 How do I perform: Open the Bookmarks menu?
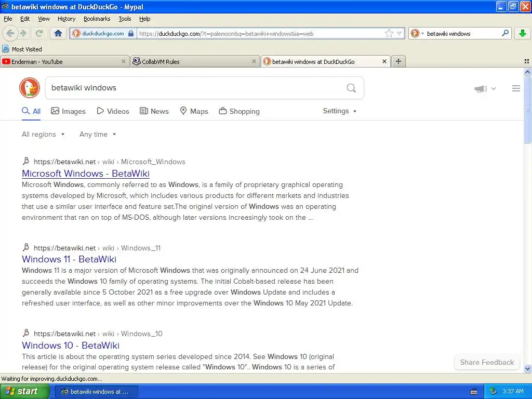click(x=97, y=19)
